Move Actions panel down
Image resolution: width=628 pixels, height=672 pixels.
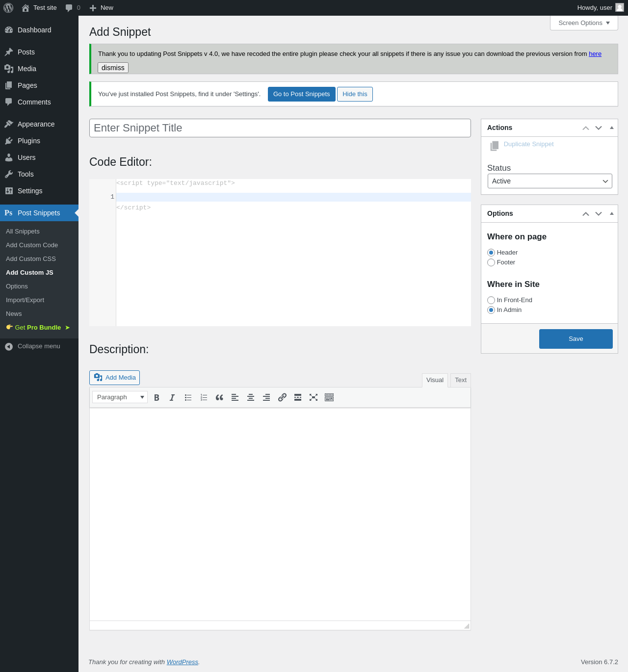click(x=599, y=128)
